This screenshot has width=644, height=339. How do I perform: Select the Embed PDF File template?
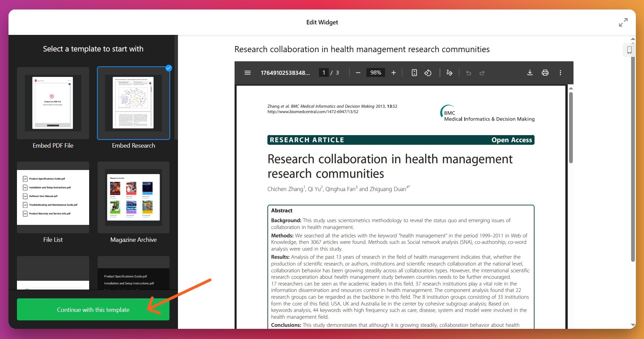[53, 103]
